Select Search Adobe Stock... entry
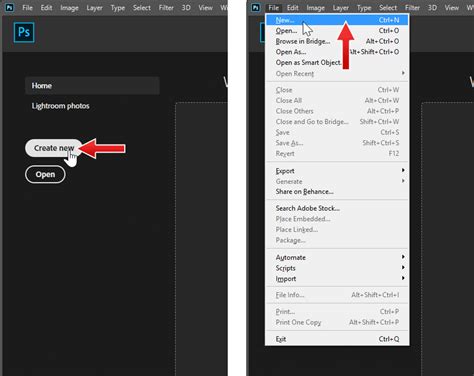 point(337,208)
